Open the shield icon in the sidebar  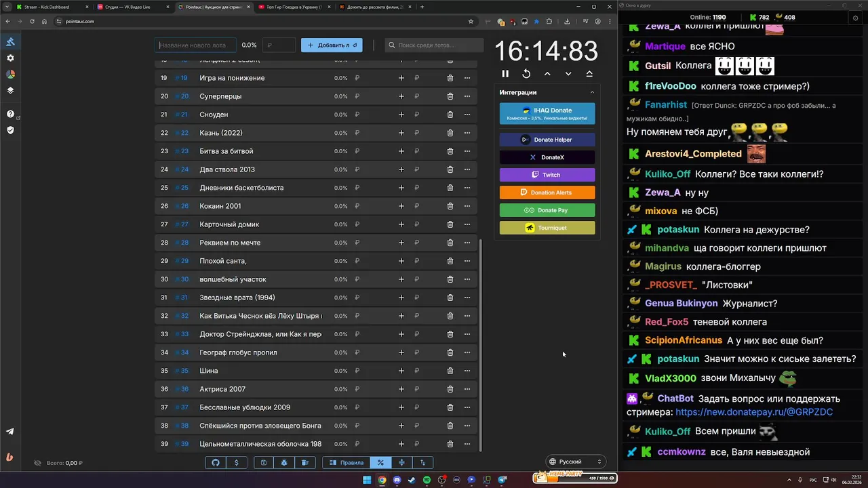tap(10, 130)
